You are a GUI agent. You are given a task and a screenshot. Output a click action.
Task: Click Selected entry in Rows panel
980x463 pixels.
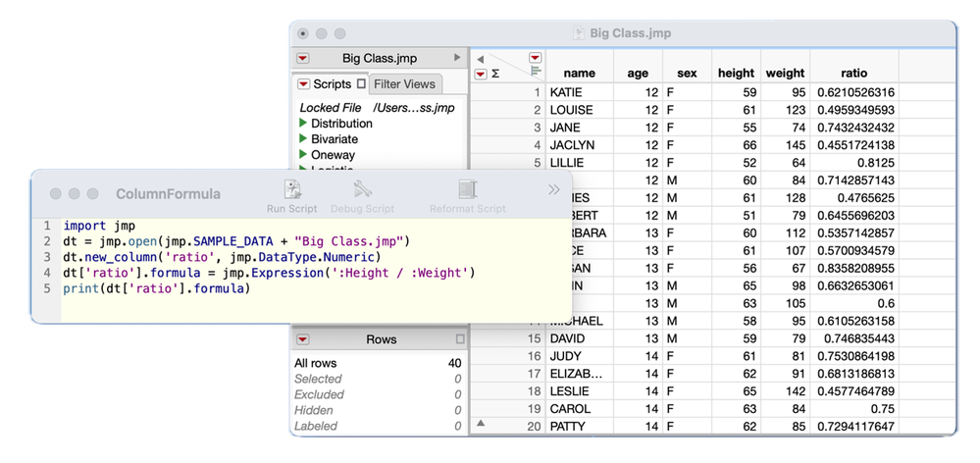click(378, 379)
